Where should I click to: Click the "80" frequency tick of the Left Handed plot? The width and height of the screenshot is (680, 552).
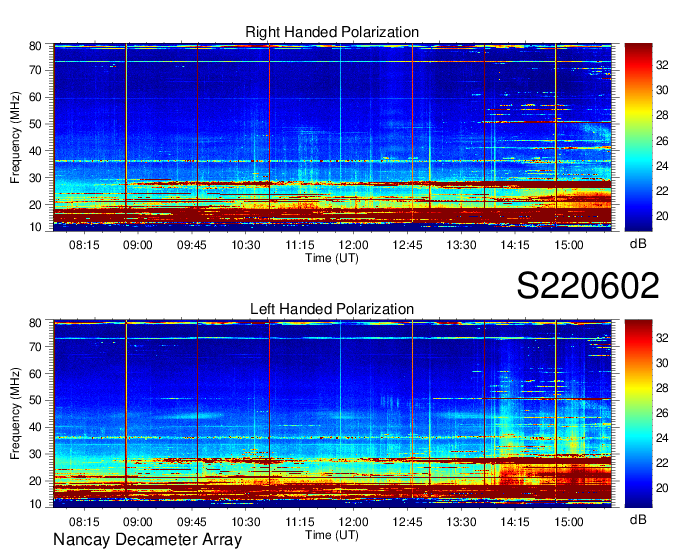coord(35,323)
